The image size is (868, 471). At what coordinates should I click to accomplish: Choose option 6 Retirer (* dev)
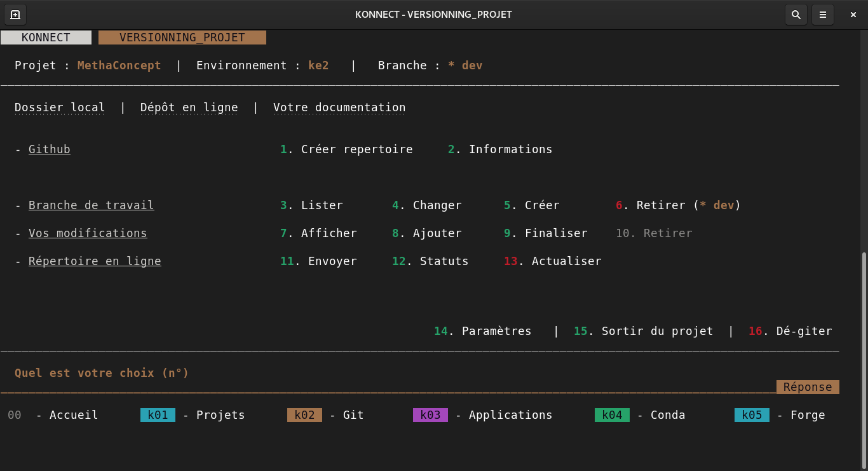[x=678, y=205]
